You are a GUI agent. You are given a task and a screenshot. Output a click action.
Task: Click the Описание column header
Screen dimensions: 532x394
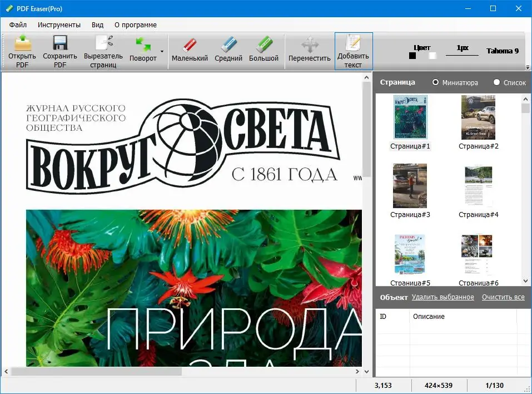coord(463,317)
